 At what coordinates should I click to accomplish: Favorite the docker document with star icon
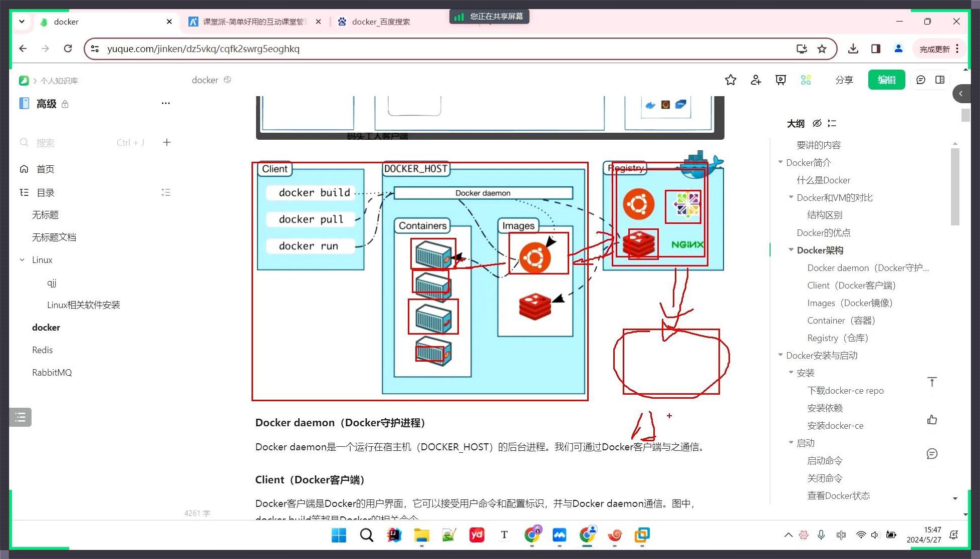pos(730,80)
